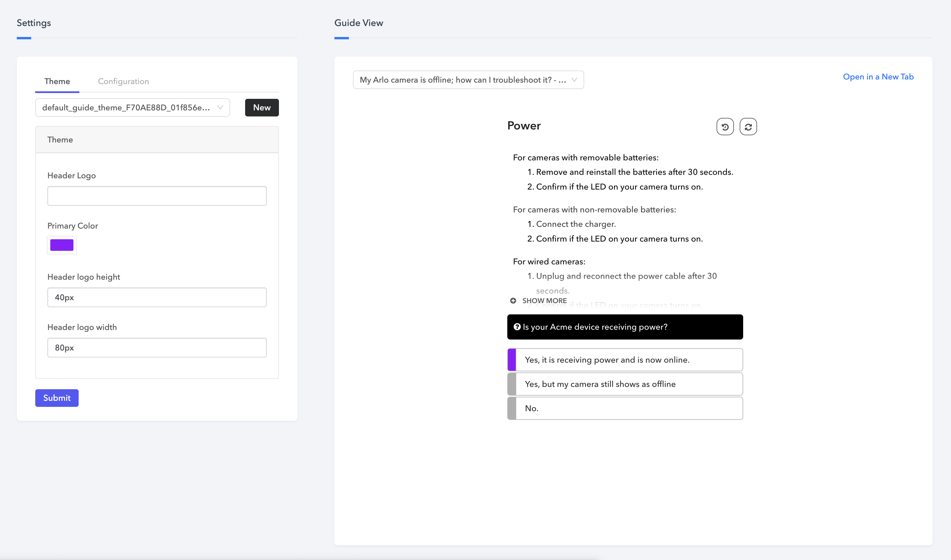Click the question mark icon in the black banner
Image resolution: width=951 pixels, height=560 pixels.
[x=517, y=327]
